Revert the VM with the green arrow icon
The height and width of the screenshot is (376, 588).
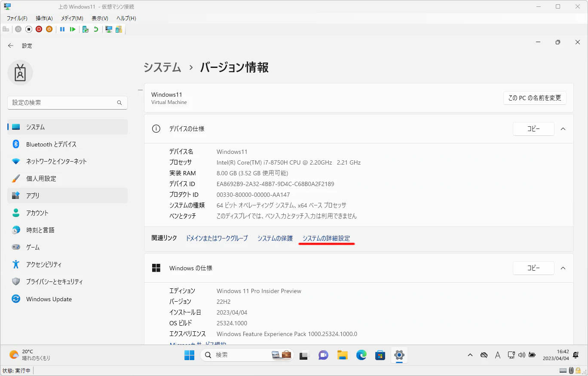click(x=96, y=29)
